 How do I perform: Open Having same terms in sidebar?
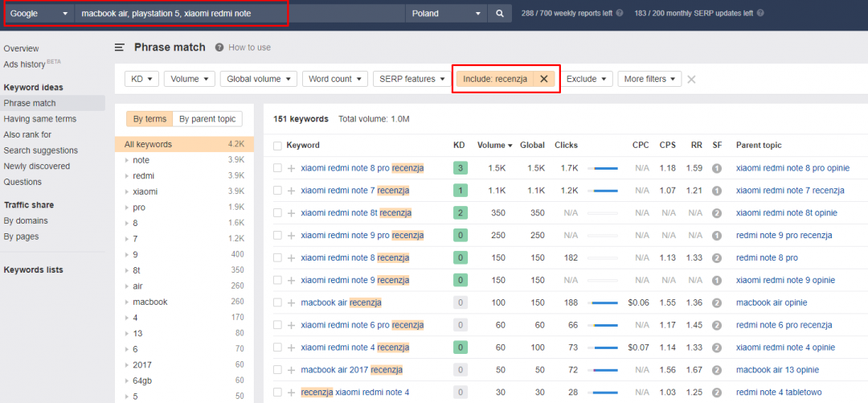tap(40, 119)
